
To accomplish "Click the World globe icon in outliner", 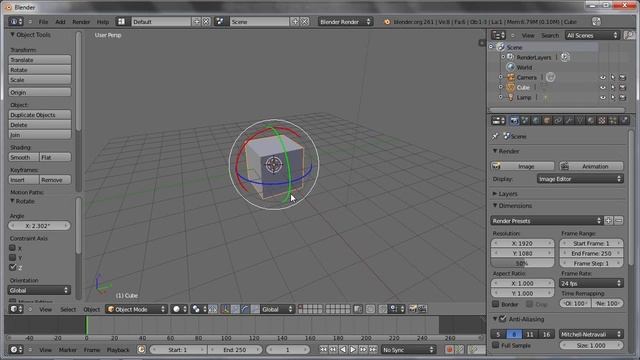I will point(510,67).
